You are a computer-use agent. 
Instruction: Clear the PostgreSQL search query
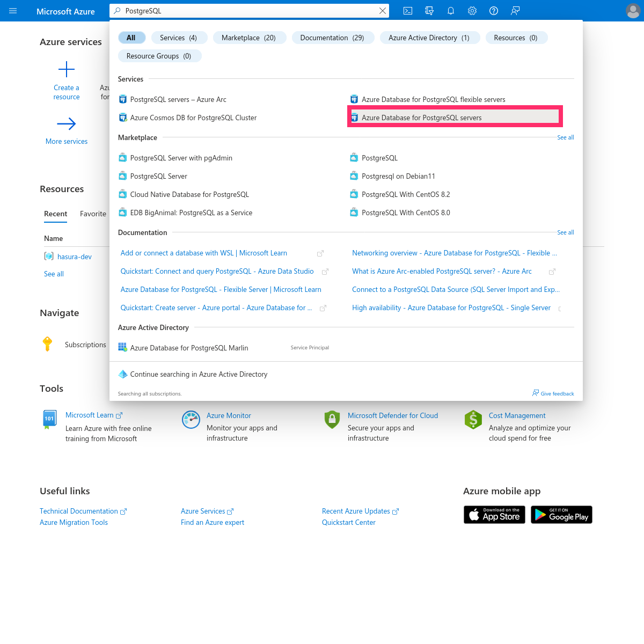click(382, 10)
